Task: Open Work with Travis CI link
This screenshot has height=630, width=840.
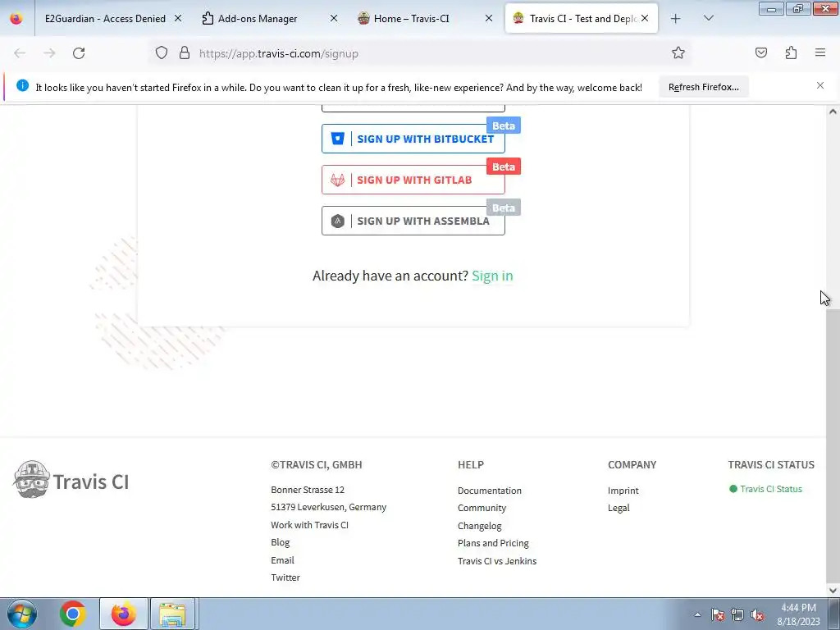Action: point(309,525)
